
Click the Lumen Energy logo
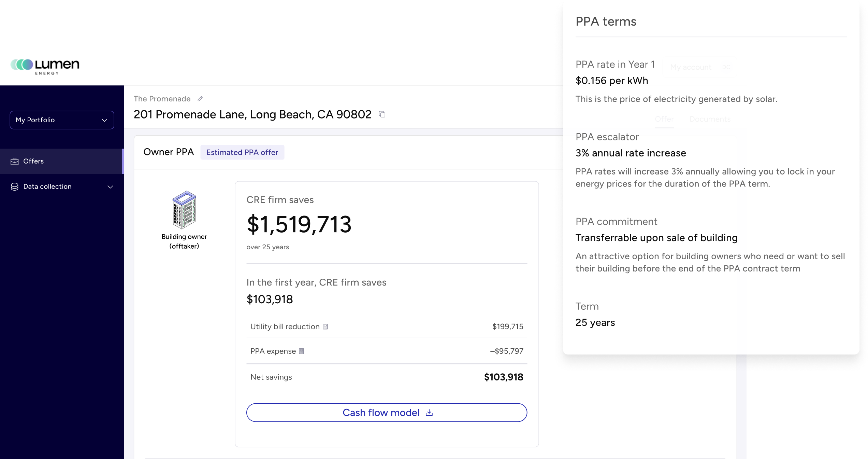(45, 66)
